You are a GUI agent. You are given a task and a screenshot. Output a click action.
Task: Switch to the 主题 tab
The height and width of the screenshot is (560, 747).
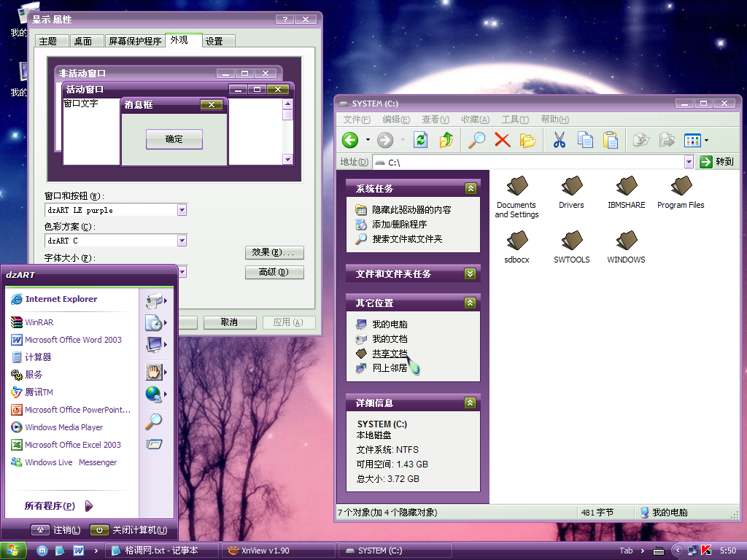click(53, 42)
